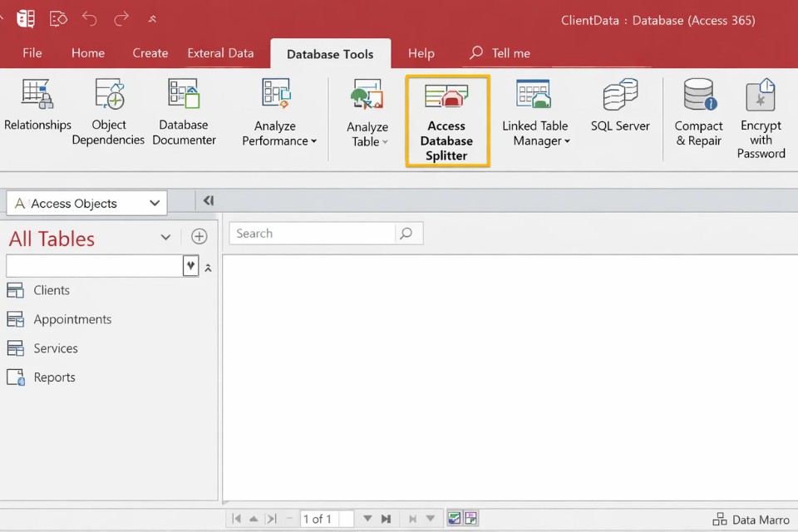Open the Create ribbon tab
798x532 pixels.
pyautogui.click(x=150, y=53)
